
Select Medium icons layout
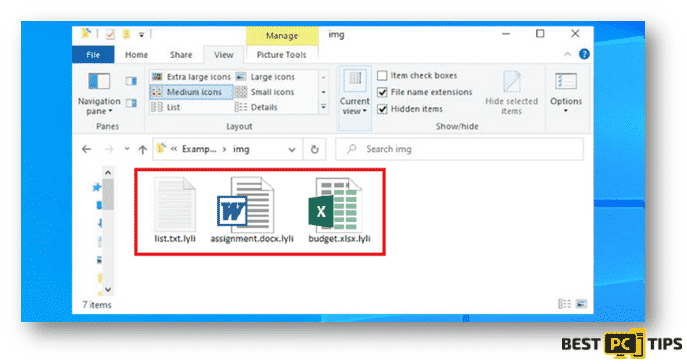click(x=191, y=92)
